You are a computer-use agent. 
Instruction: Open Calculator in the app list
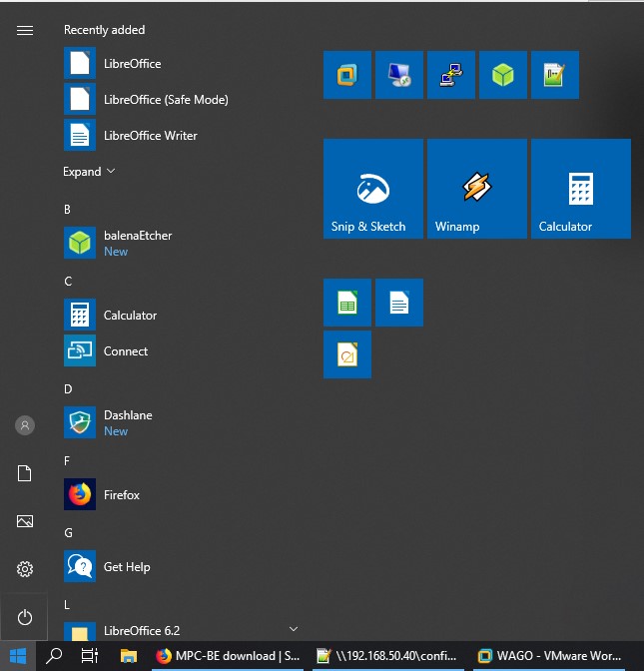tap(180, 315)
